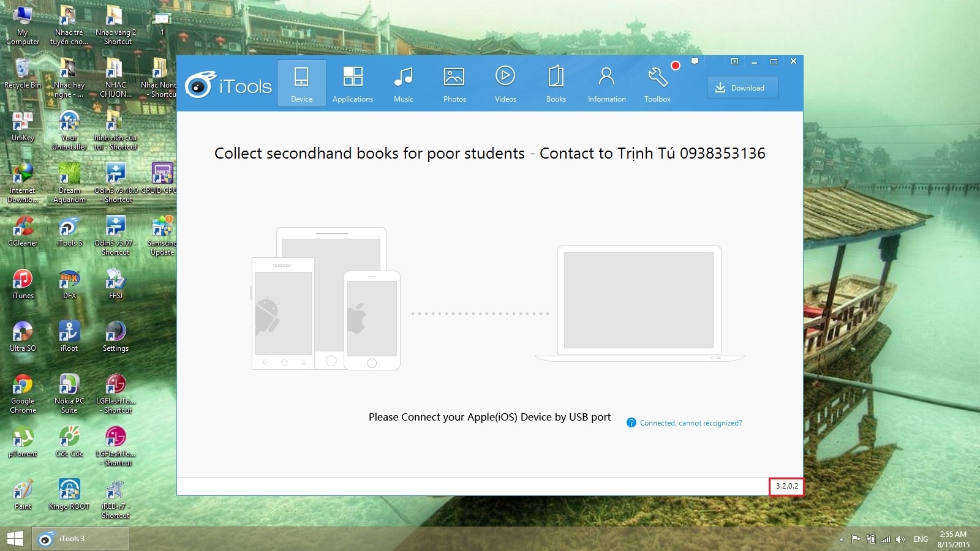
Task: Open Cốc Cốc browser icon
Action: coord(69,442)
